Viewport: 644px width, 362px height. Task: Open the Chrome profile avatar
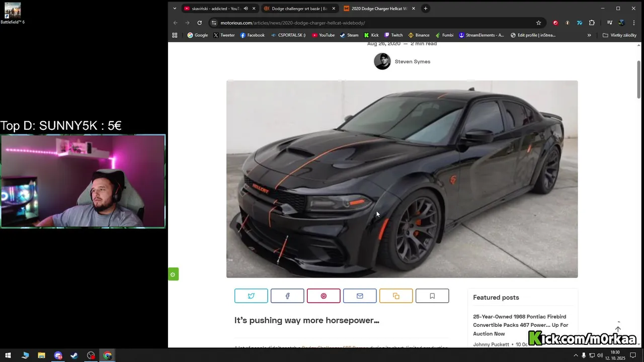(x=621, y=23)
